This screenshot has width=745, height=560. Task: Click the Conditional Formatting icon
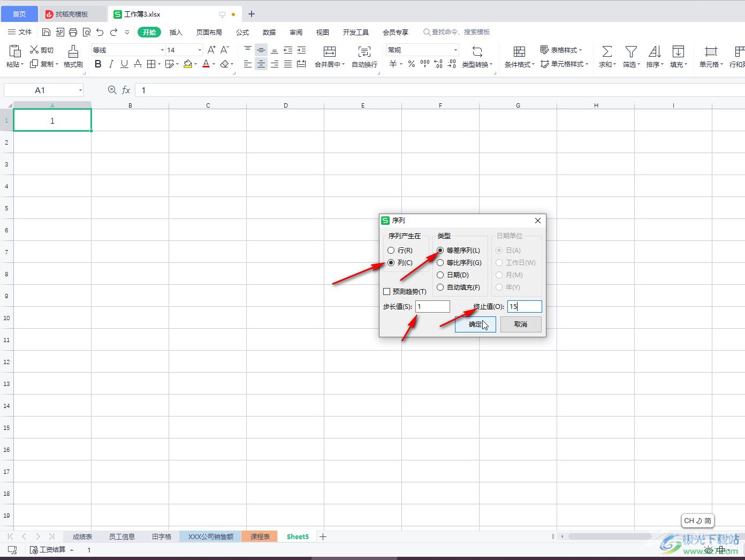pyautogui.click(x=519, y=51)
